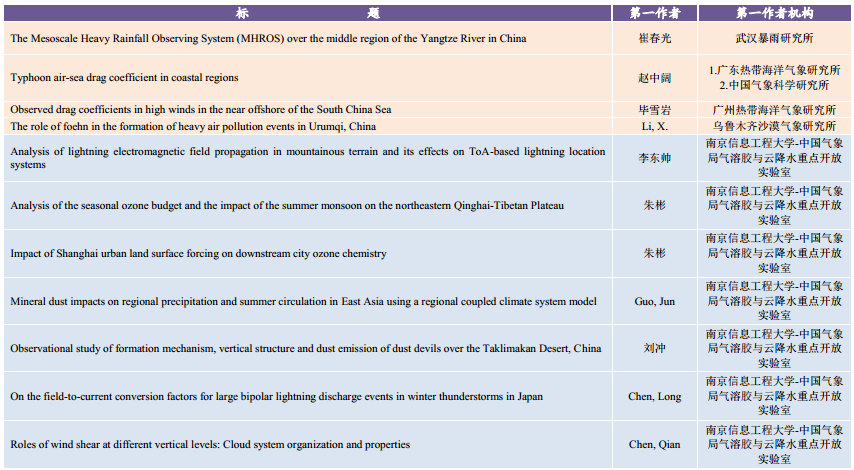854x470 pixels.
Task: Select the Mesoscale Heavy Rainfall Observing System title
Action: coord(268,39)
